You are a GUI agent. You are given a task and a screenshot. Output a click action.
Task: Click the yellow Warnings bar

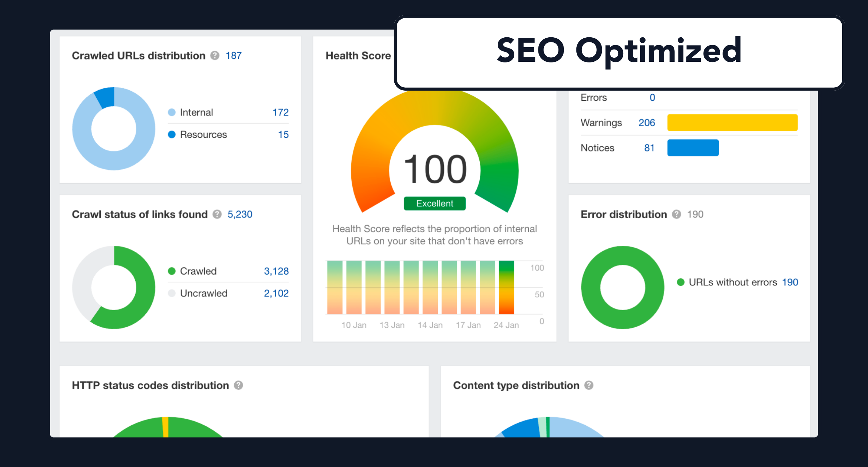(x=732, y=123)
